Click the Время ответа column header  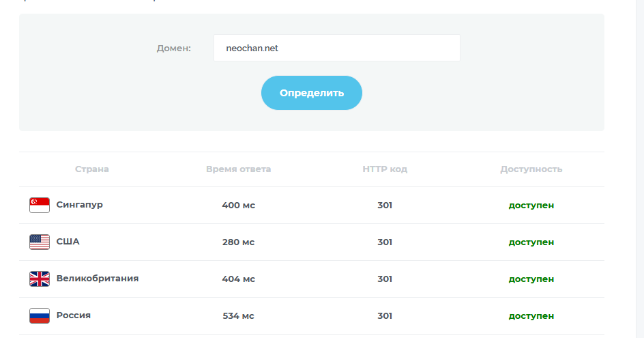tap(238, 169)
